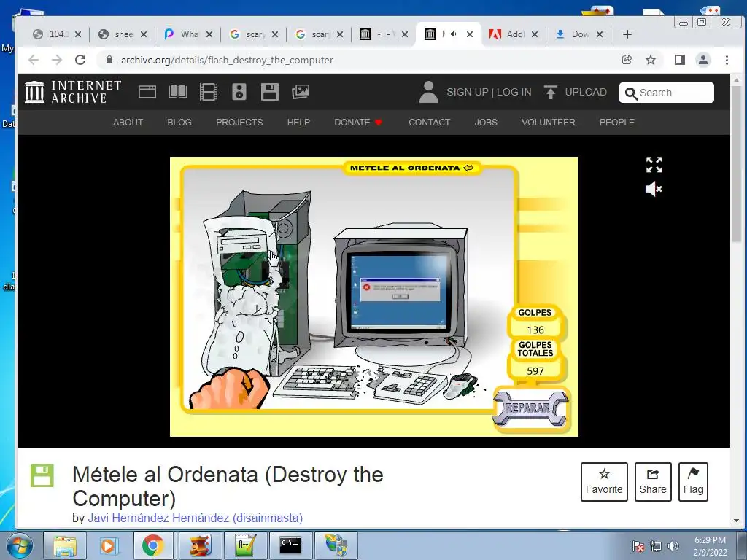This screenshot has width=747, height=560.
Task: Open the Video film strip icon
Action: 208,92
